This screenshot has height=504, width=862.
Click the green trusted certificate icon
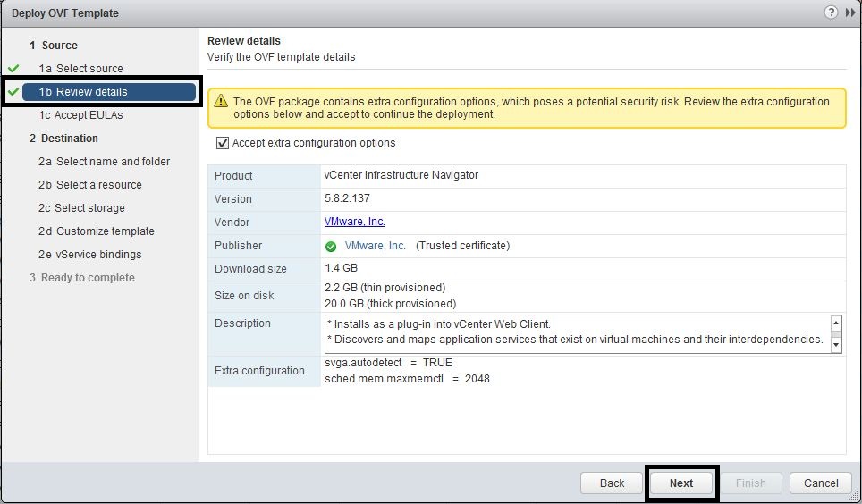(x=332, y=246)
